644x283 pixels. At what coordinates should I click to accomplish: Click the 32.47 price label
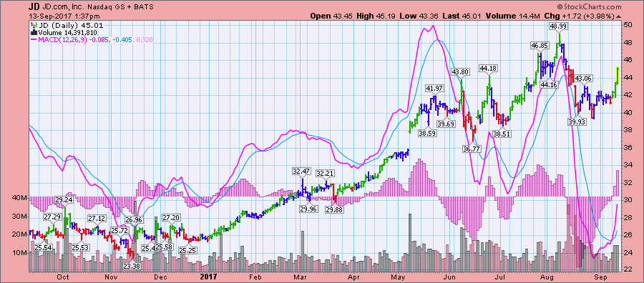point(301,171)
